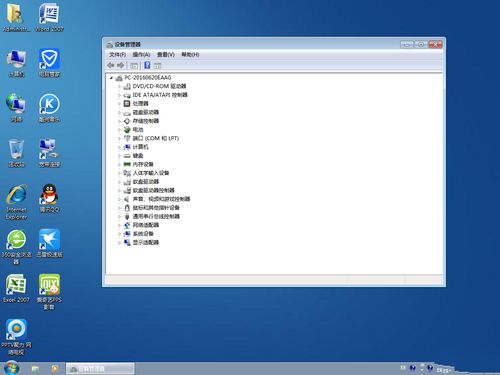The height and width of the screenshot is (375, 500).
Task: Collapse the PC-20160620EAAG root node
Action: (111, 78)
